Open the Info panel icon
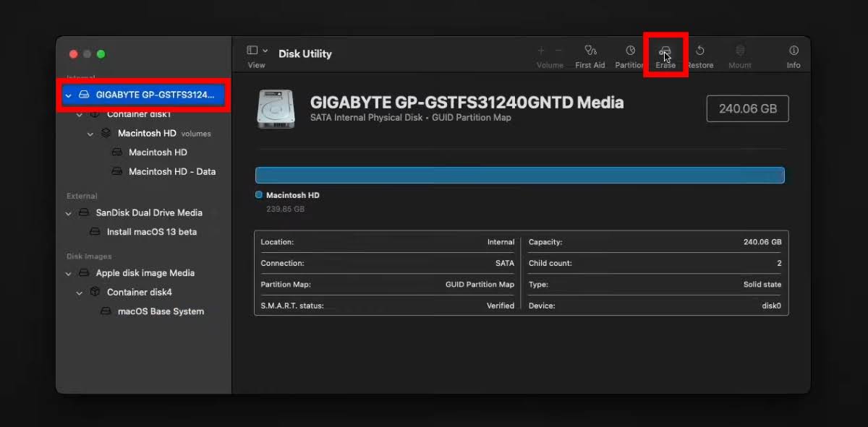The image size is (868, 427). 793,51
